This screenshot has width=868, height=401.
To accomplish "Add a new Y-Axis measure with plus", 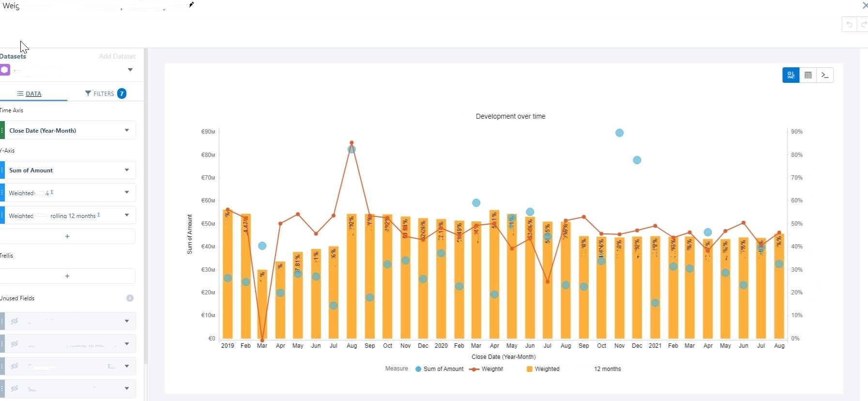I will click(x=67, y=236).
